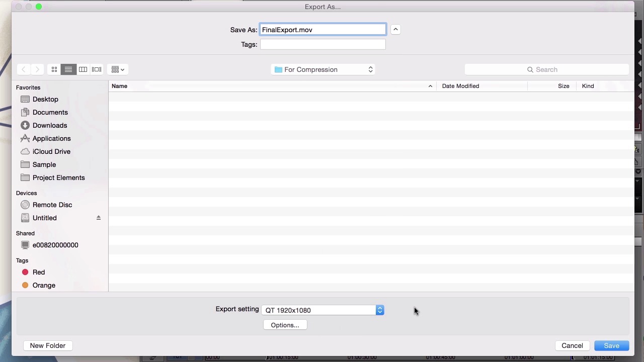Click the shared computer monitor icon
This screenshot has height=362, width=644.
point(25,245)
